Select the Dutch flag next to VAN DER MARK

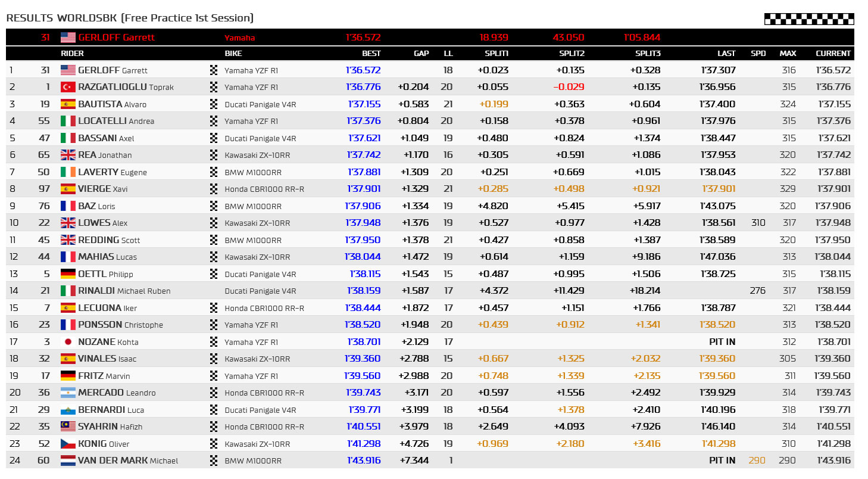pyautogui.click(x=68, y=461)
